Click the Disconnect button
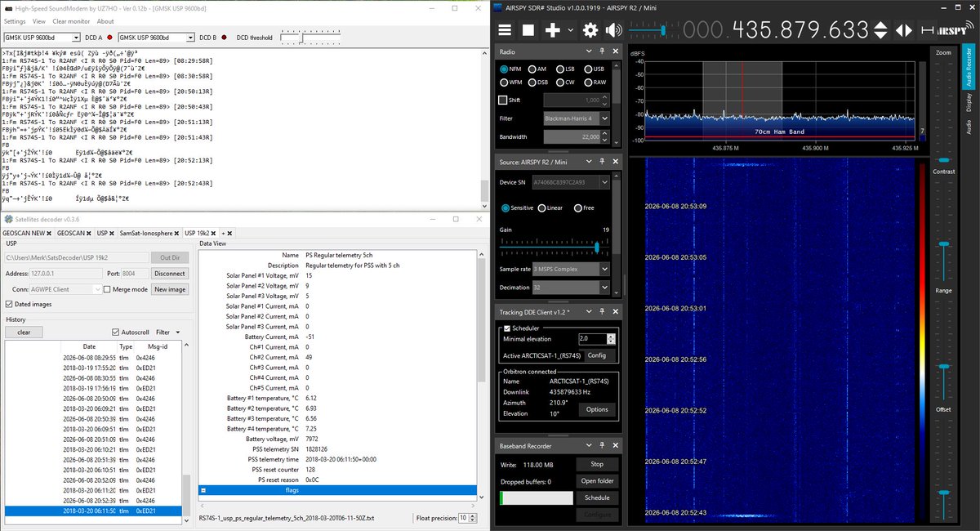 point(169,274)
